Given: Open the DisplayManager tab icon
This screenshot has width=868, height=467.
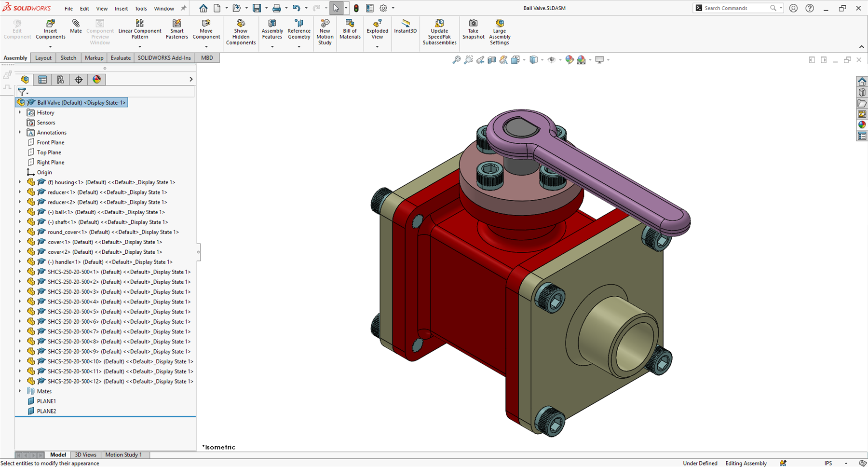Looking at the screenshot, I should (x=96, y=80).
